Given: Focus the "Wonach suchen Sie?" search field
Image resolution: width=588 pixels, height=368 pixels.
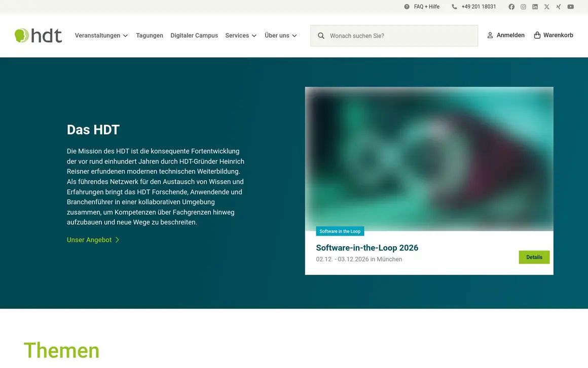Looking at the screenshot, I should pyautogui.click(x=394, y=36).
